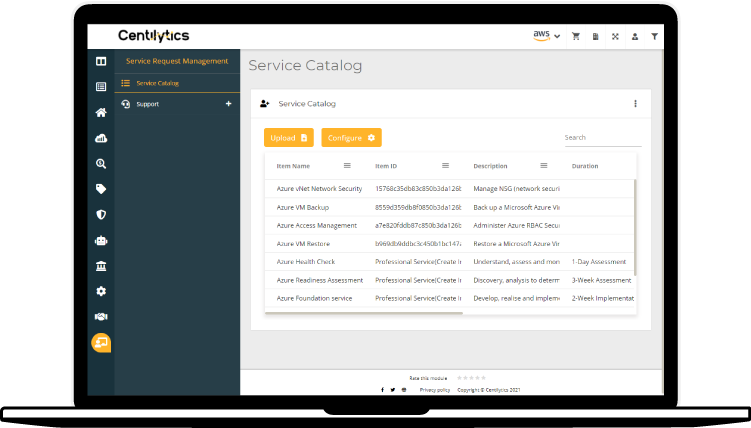Viewport: 751px width, 428px height.
Task: Rate this module using the stars
Action: point(471,378)
